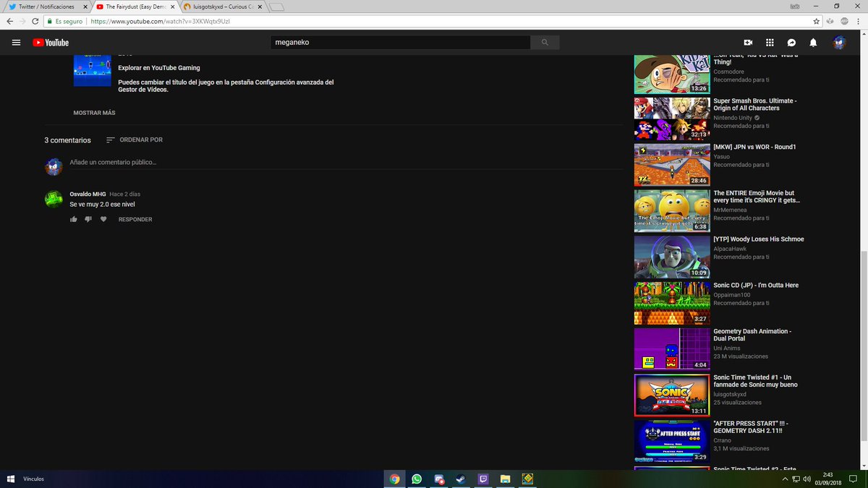This screenshot has width=868, height=488.
Task: Open the Chrome three-dot menu
Action: (857, 22)
